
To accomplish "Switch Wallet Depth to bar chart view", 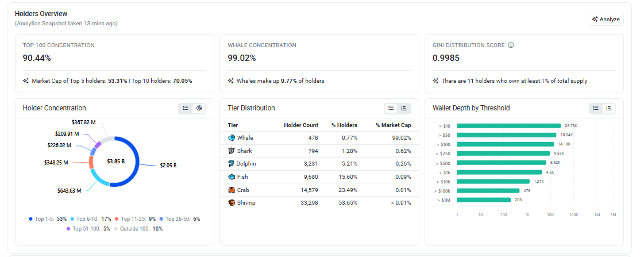I will point(609,108).
